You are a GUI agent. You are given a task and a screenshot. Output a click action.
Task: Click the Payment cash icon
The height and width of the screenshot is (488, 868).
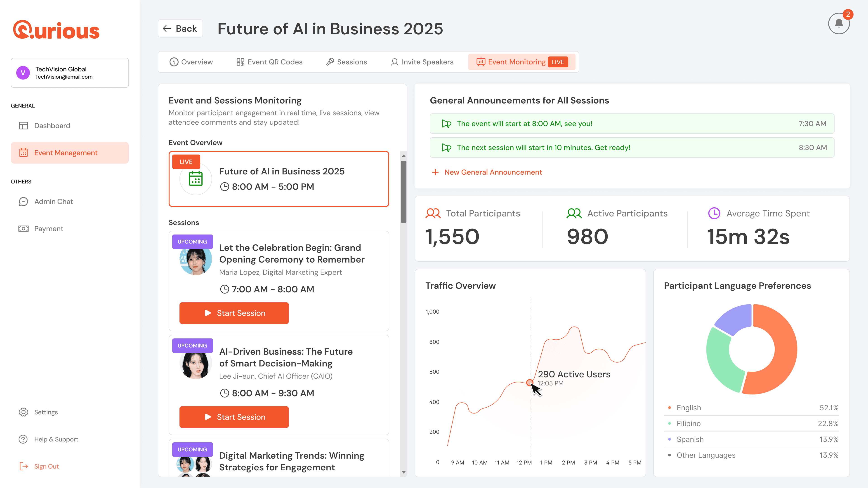[23, 229]
